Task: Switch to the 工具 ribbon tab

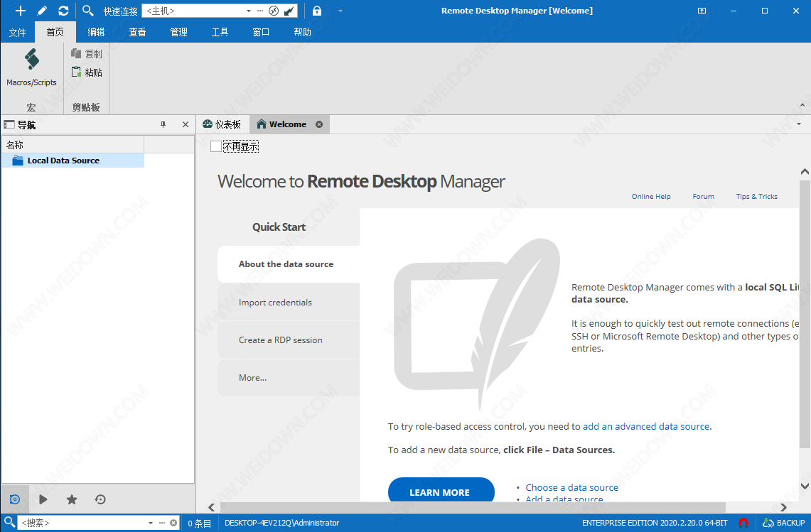Action: [x=220, y=32]
